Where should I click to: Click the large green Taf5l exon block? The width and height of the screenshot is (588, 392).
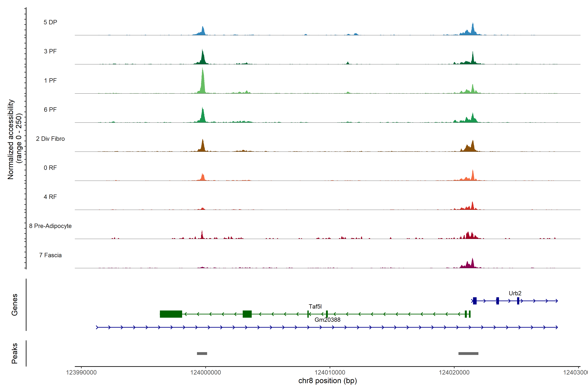(x=171, y=314)
